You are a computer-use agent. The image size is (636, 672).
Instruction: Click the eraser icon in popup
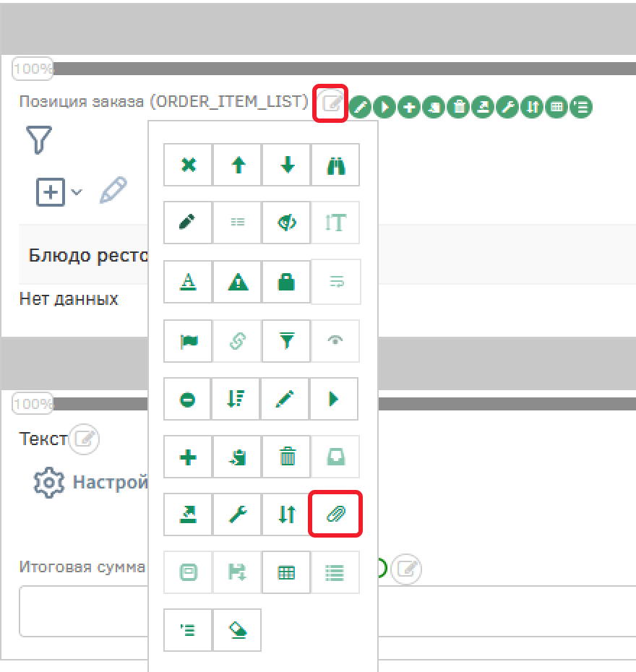click(x=238, y=630)
